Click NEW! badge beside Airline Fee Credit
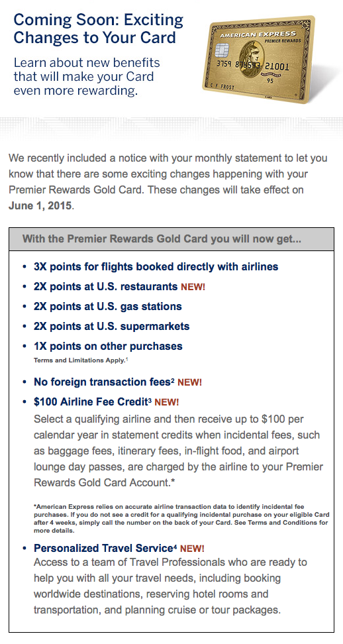The width and height of the screenshot is (343, 644). pos(167,402)
